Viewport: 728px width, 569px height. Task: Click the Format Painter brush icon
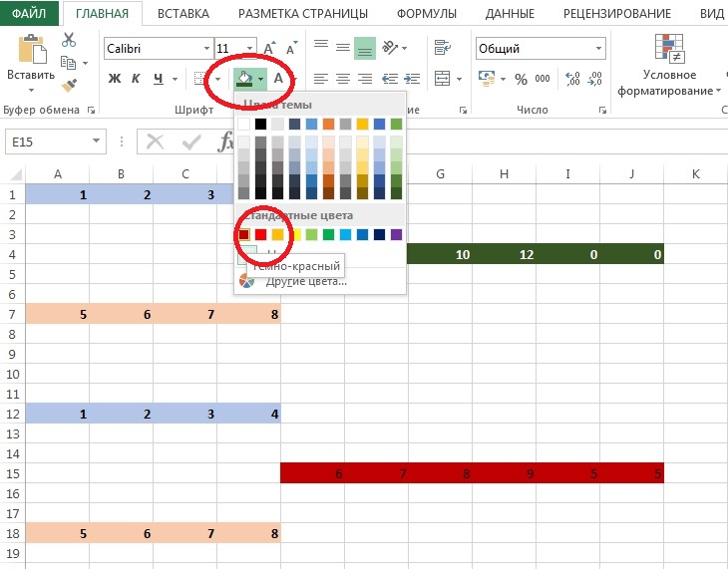[69, 87]
